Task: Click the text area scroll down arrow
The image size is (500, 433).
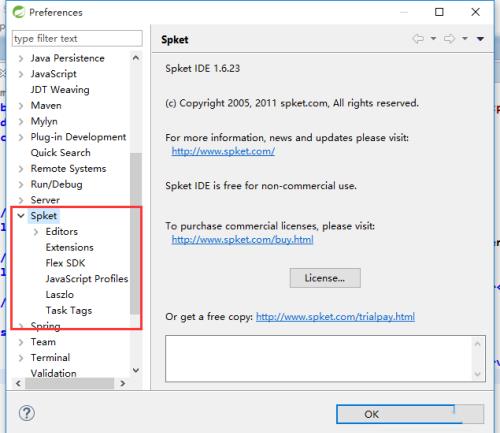Action: pos(478,374)
